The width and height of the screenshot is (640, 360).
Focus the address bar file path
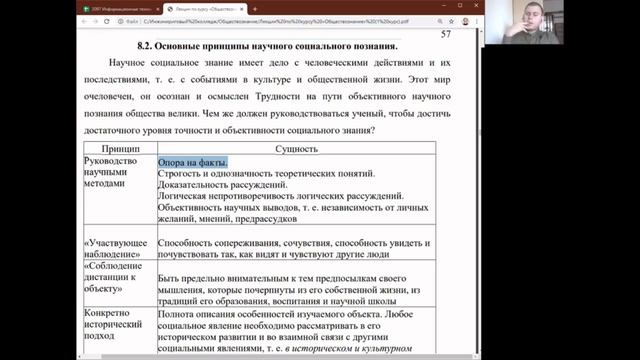pos(276,21)
